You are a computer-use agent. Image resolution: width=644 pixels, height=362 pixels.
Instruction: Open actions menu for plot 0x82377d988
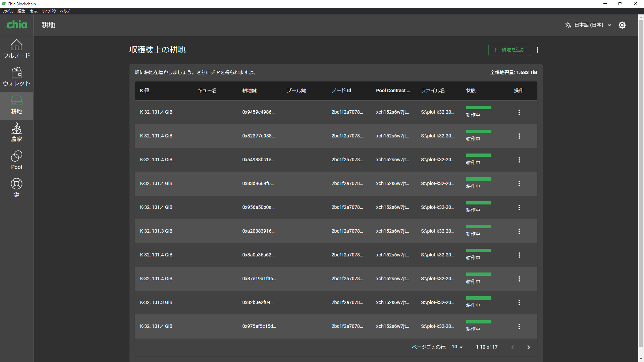coord(519,136)
